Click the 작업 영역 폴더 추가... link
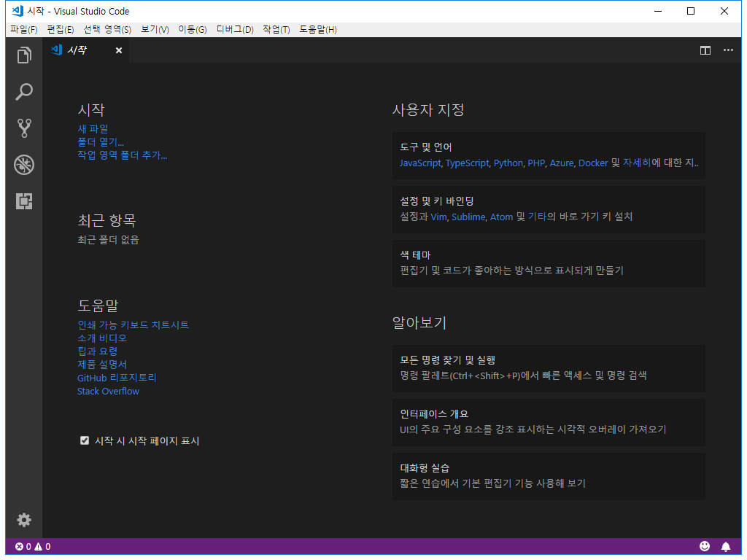The height and width of the screenshot is (560, 747). (x=122, y=155)
